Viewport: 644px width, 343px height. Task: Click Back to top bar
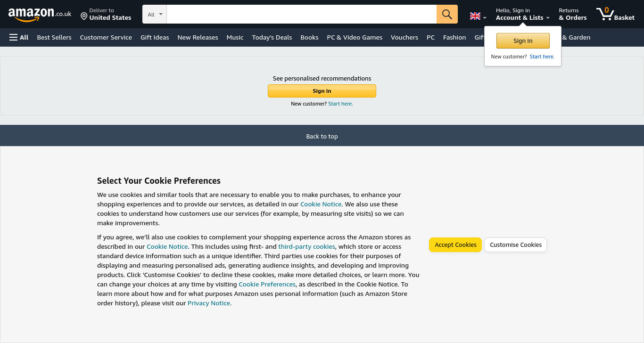pos(322,136)
